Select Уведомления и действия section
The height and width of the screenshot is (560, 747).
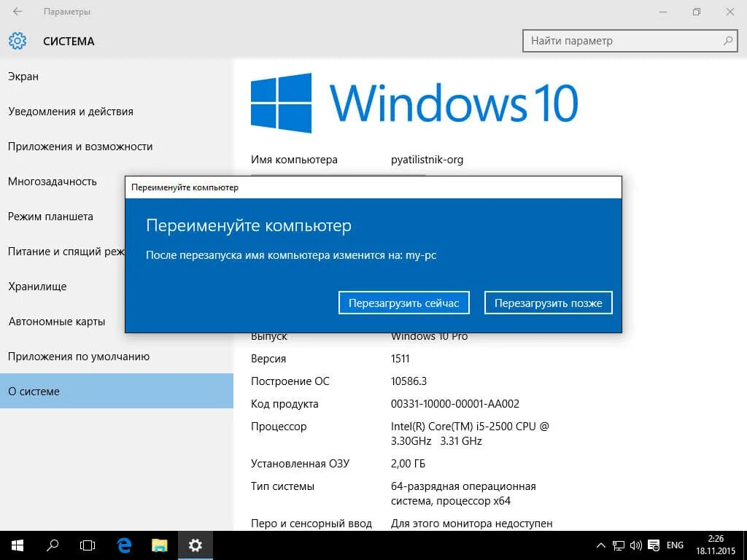[x=117, y=112]
